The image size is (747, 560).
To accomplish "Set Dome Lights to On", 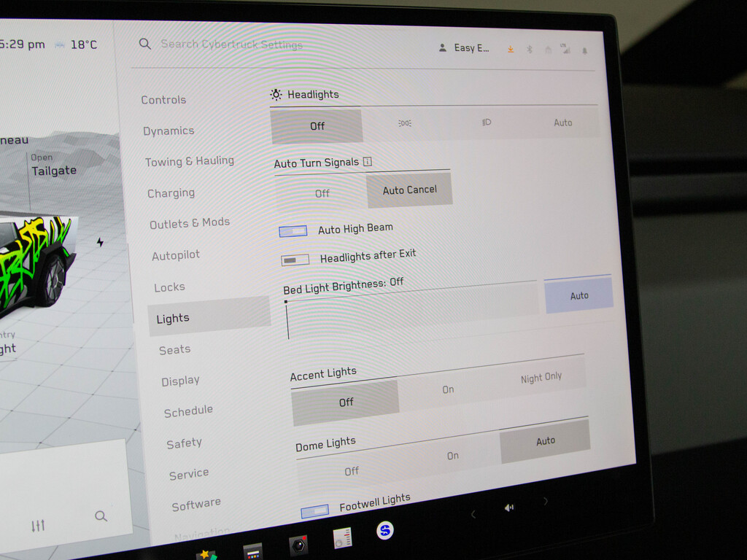I will coord(452,456).
